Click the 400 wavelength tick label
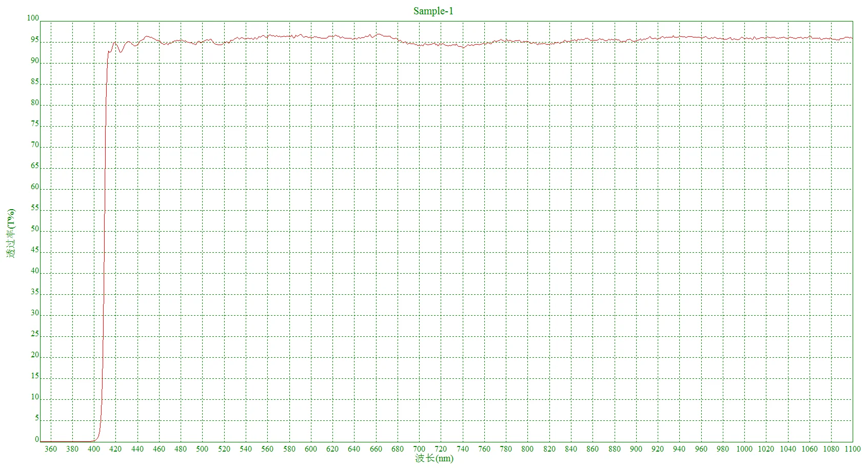The width and height of the screenshot is (868, 468). click(x=94, y=449)
